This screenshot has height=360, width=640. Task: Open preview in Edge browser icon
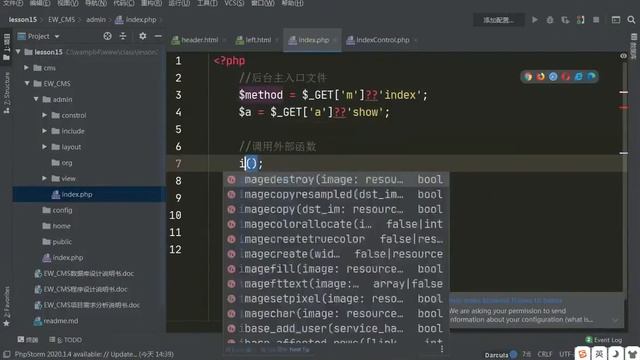(x=591, y=76)
